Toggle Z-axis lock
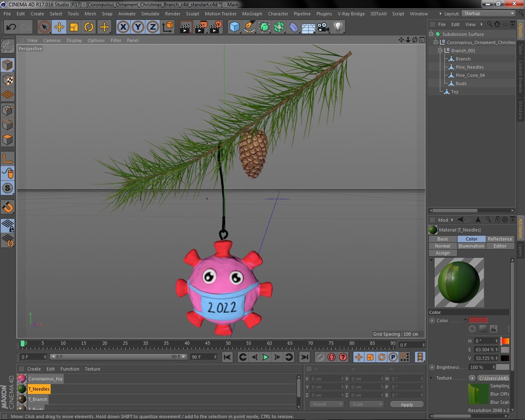 pos(153,27)
